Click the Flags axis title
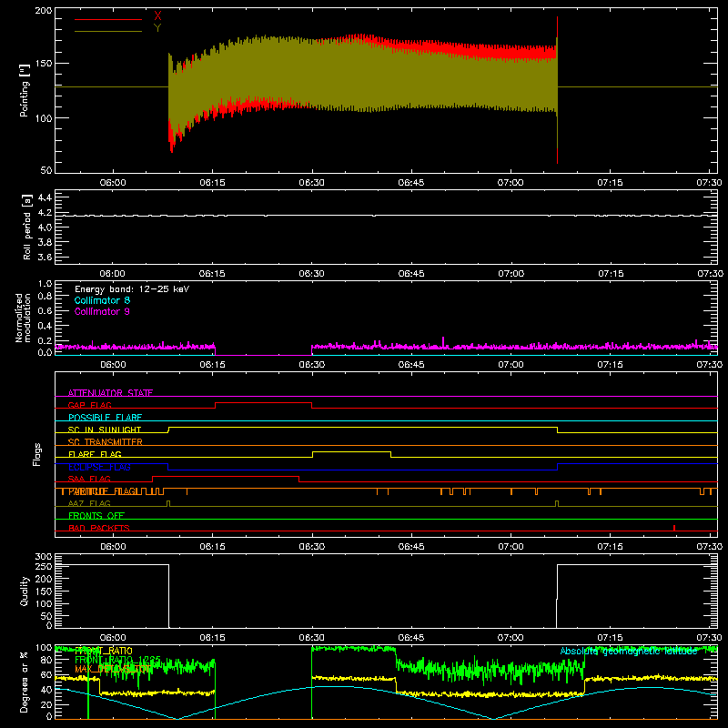 pyautogui.click(x=36, y=454)
